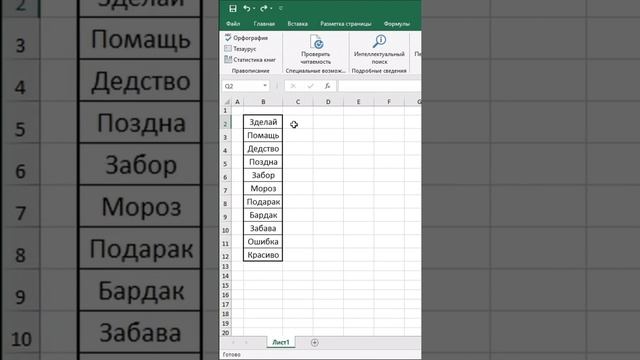Select cell containing Красиво
The image size is (640, 360).
[x=263, y=255]
